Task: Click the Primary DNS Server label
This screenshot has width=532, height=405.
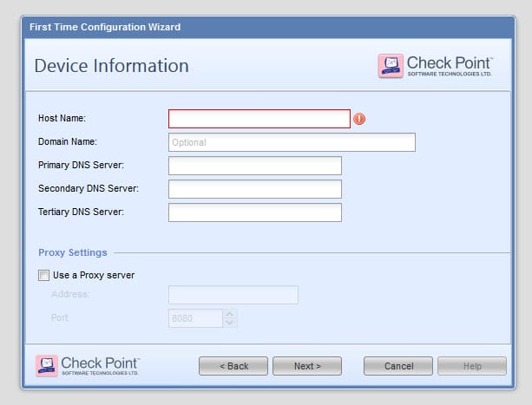Action: tap(81, 165)
